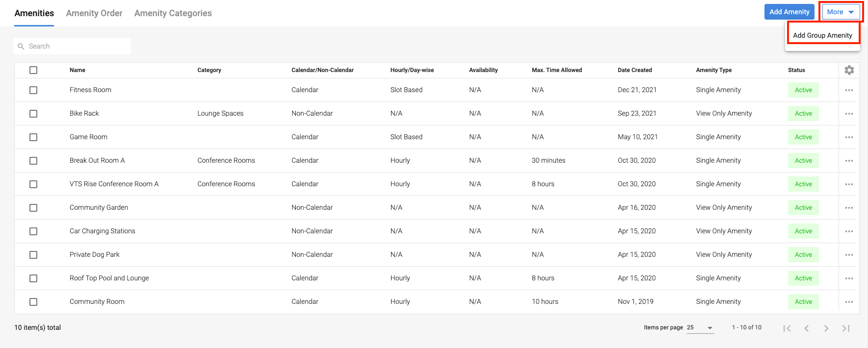This screenshot has width=868, height=348.
Task: Open the Items per page dropdown
Action: [700, 328]
